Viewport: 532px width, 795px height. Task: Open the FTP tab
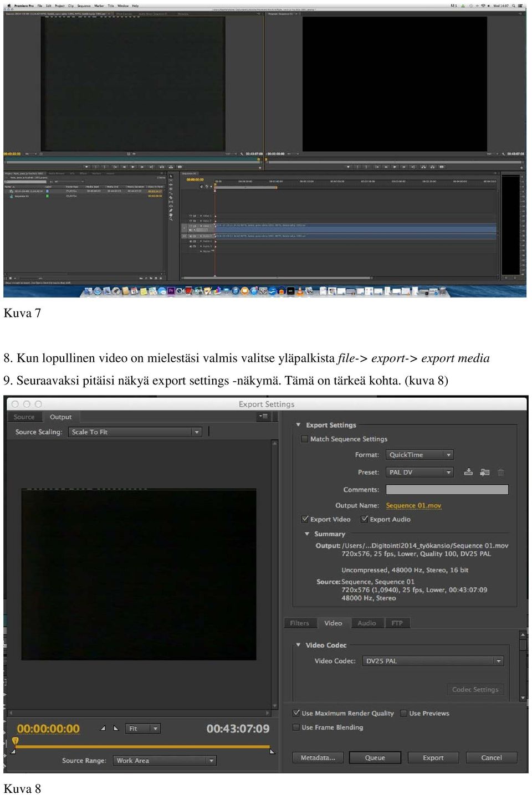pos(397,623)
